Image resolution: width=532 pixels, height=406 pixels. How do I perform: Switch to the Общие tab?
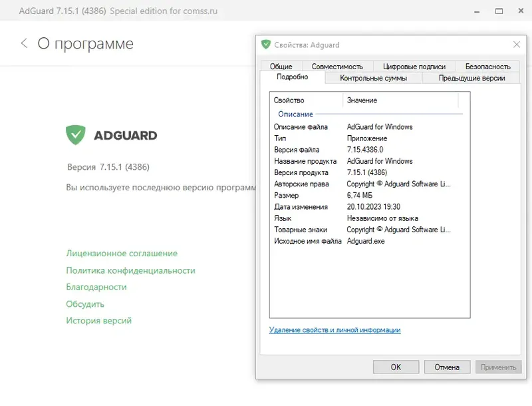281,67
